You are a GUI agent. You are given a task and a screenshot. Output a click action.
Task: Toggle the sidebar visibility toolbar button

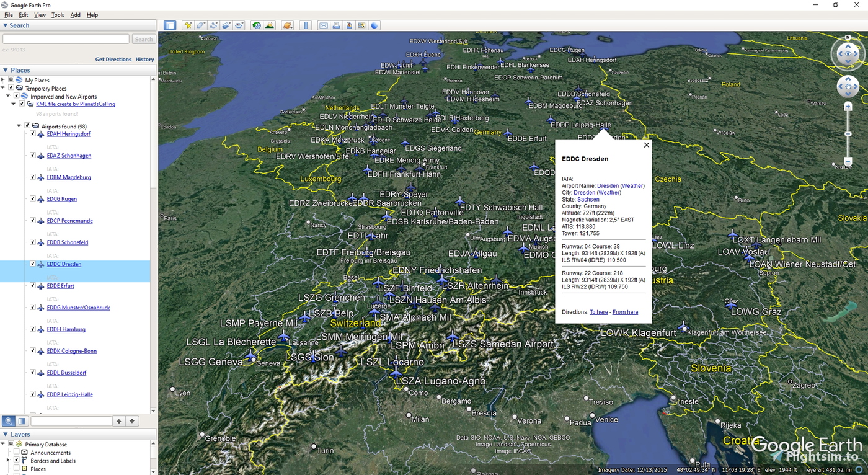point(170,25)
